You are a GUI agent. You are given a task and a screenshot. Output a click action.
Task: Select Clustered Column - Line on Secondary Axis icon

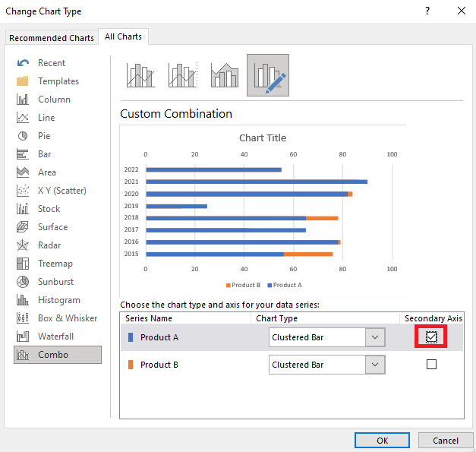coord(183,75)
